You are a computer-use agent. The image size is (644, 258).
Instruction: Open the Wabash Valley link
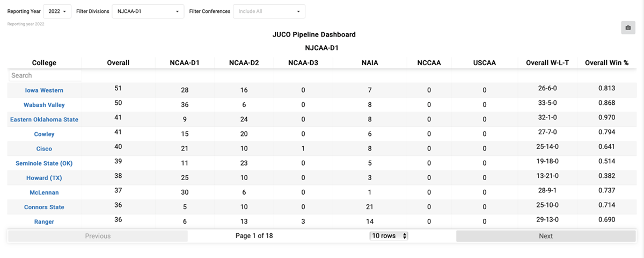(x=44, y=105)
